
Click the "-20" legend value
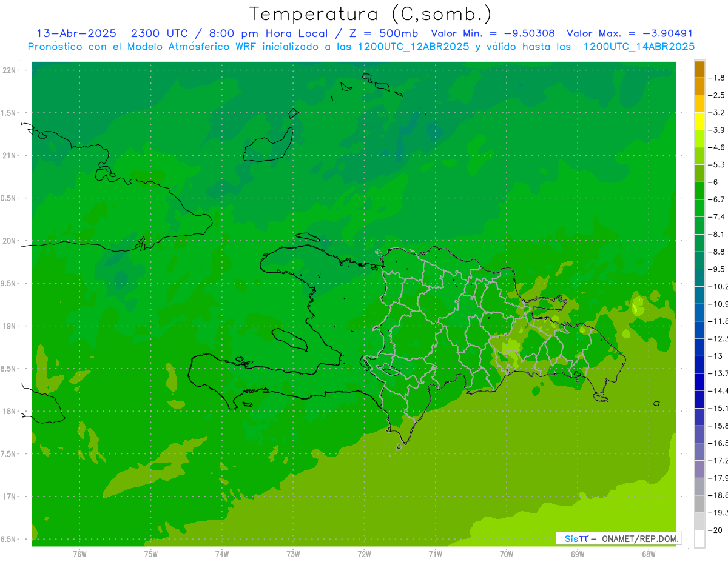click(715, 530)
